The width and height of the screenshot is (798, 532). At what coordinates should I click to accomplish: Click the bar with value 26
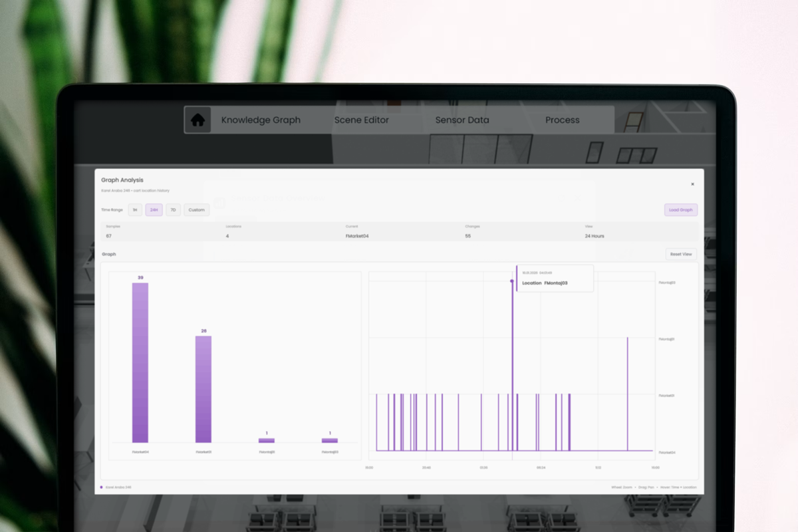tap(203, 389)
